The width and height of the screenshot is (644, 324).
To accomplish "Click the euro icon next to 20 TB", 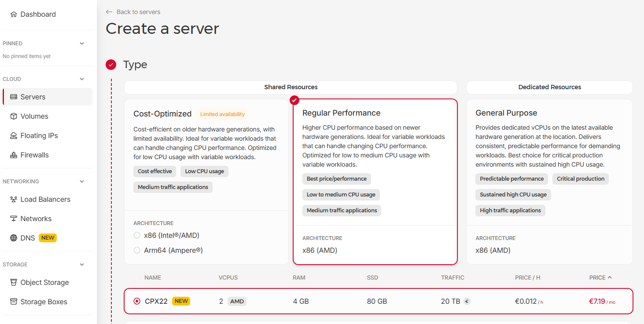I will click(467, 302).
